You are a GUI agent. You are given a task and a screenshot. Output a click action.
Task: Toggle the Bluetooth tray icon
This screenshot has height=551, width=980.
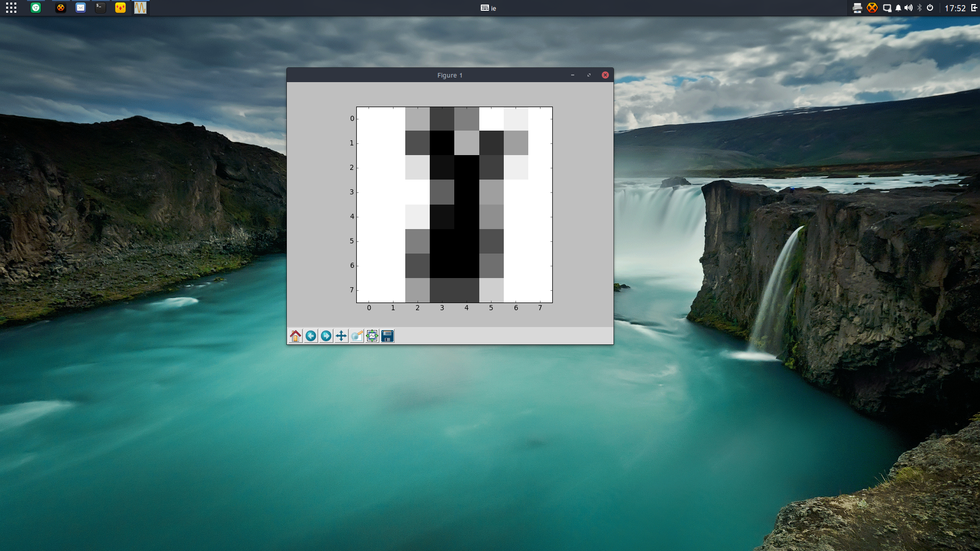(x=920, y=8)
